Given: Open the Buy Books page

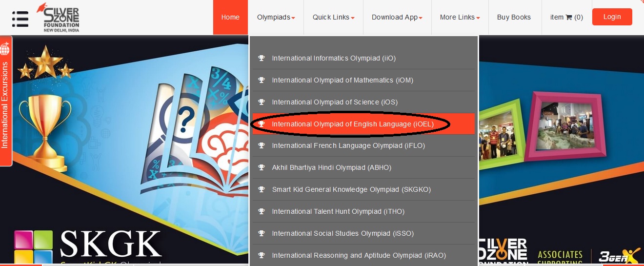Looking at the screenshot, I should coord(514,17).
